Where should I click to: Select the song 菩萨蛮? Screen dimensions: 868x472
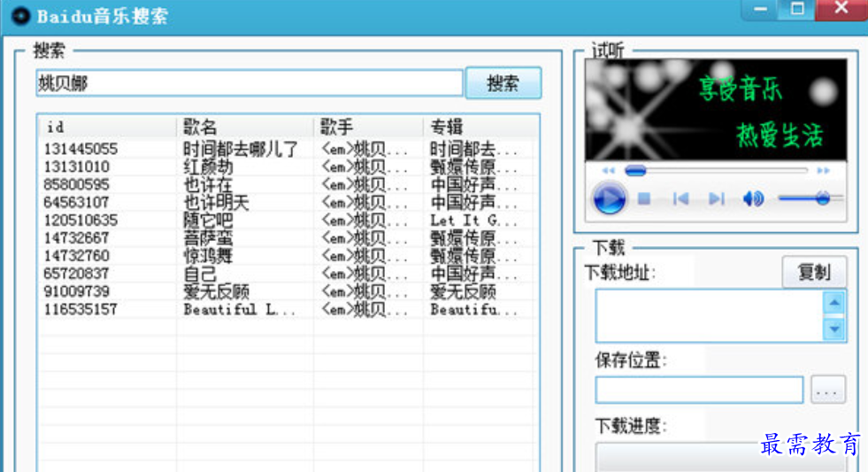click(x=208, y=237)
